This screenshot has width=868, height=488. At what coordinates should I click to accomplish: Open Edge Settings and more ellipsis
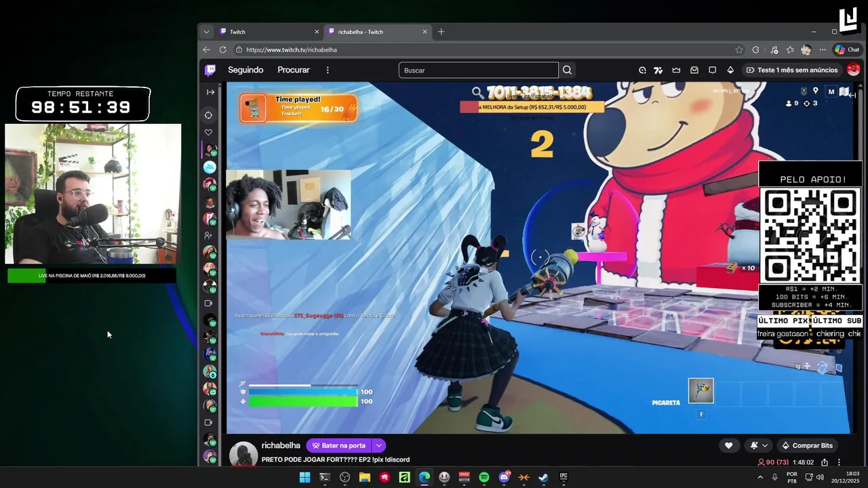[823, 49]
